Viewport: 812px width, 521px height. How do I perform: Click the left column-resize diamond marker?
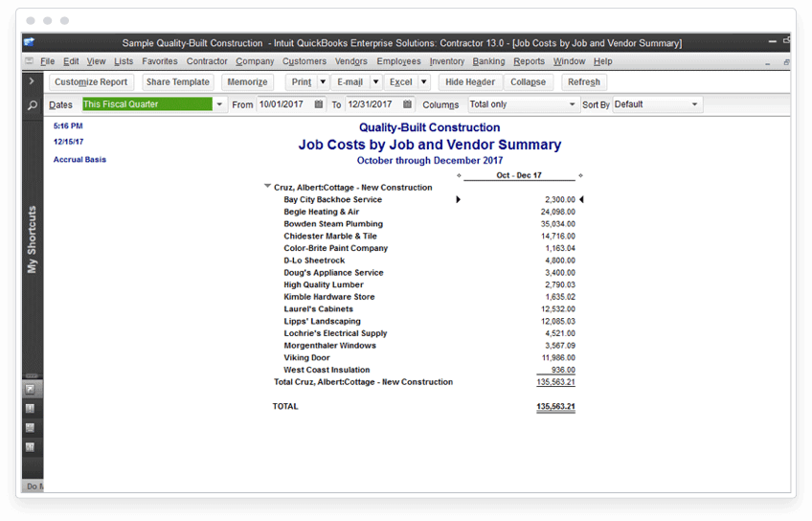459,175
